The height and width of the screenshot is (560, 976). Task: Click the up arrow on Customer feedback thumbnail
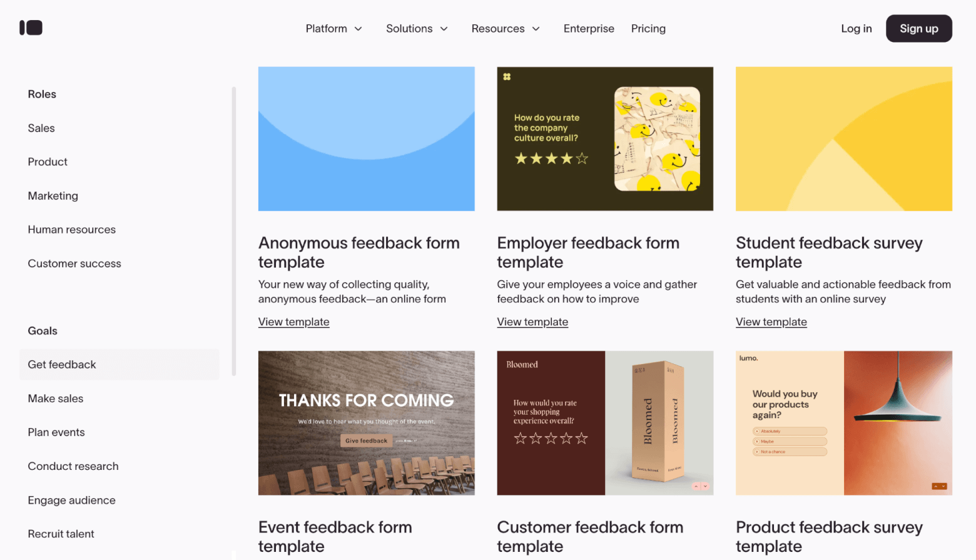coord(696,486)
